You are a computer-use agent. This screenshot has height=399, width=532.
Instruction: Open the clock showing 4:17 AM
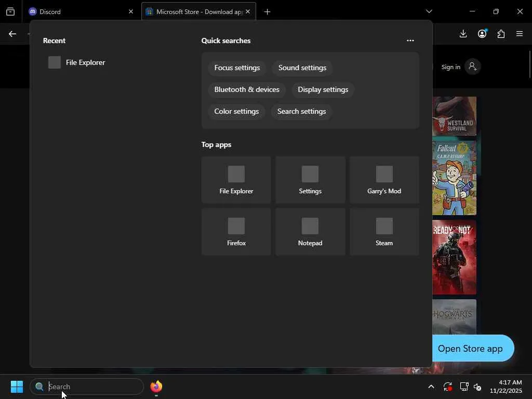click(506, 387)
